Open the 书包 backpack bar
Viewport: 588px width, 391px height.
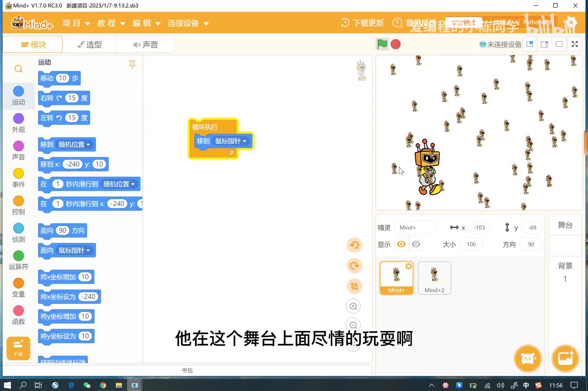click(187, 370)
